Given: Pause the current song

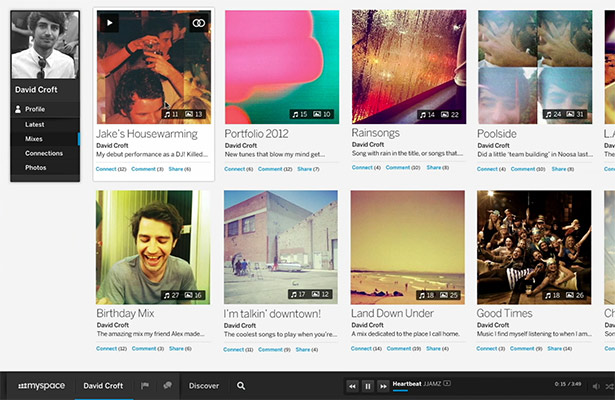Looking at the screenshot, I should tap(368, 386).
